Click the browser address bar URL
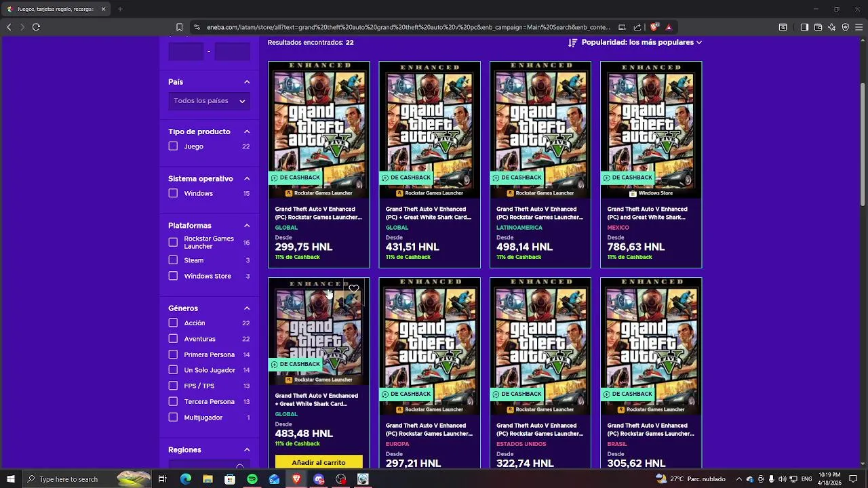Screen dimensions: 868x488 coord(407,27)
